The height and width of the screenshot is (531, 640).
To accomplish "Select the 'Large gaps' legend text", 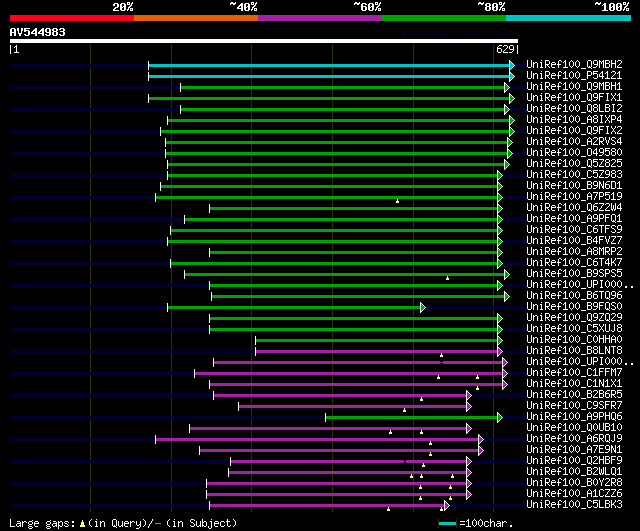I will pos(42,523).
